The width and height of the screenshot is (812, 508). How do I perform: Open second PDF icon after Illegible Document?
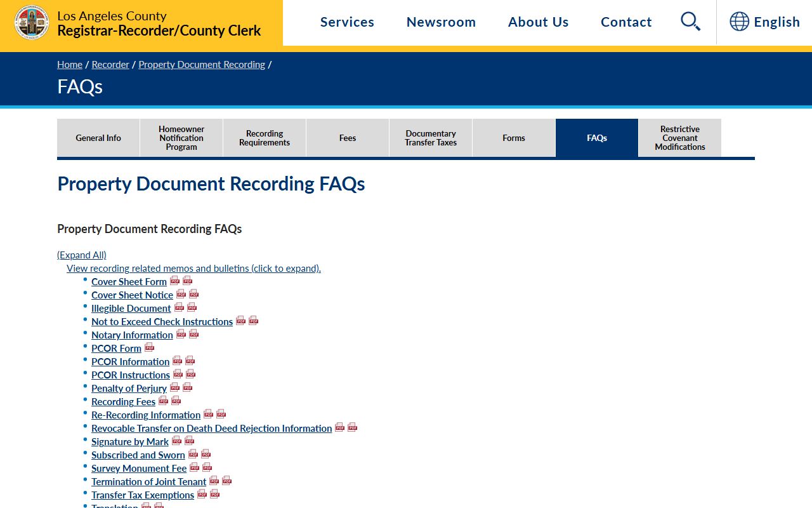(x=192, y=307)
